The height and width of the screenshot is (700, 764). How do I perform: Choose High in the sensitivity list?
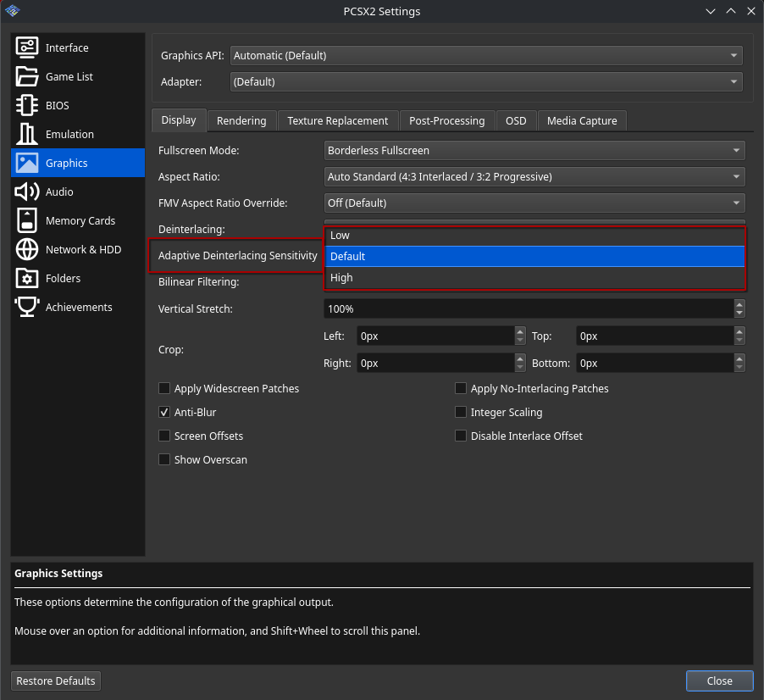tap(534, 278)
